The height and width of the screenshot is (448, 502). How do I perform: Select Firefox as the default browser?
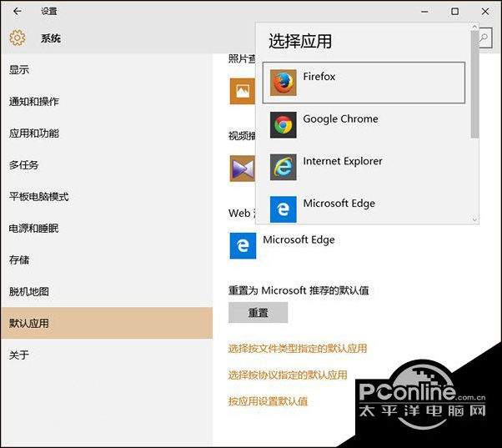364,83
